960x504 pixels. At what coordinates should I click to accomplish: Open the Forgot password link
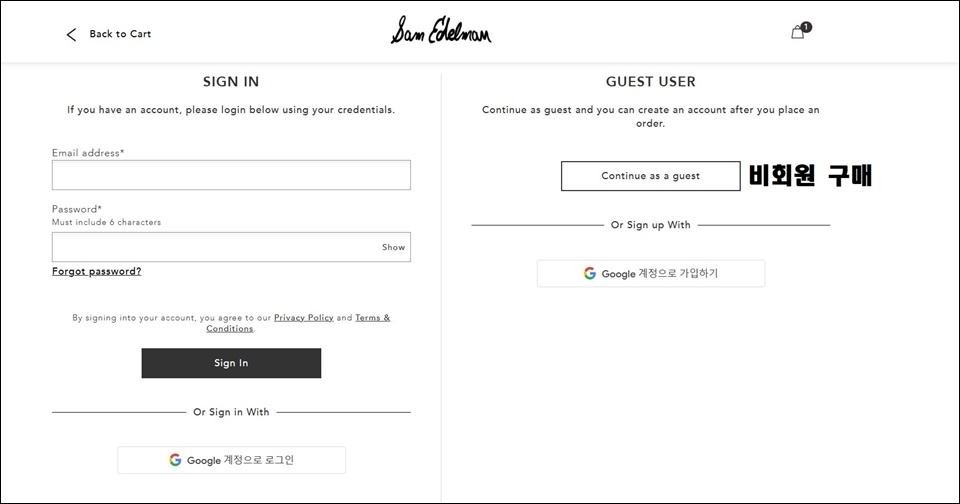pyautogui.click(x=97, y=271)
